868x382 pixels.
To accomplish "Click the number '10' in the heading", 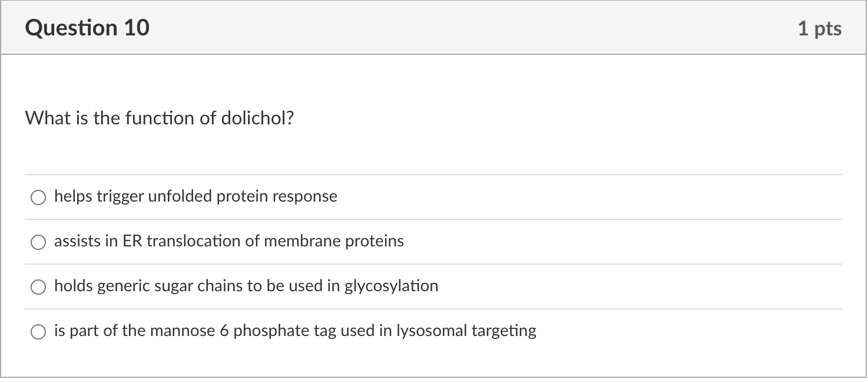I will click(137, 28).
